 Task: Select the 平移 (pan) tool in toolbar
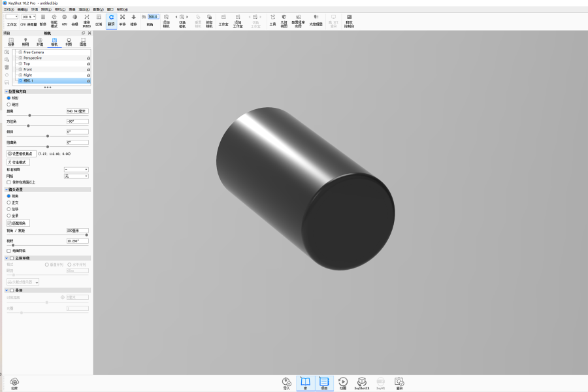click(x=122, y=19)
